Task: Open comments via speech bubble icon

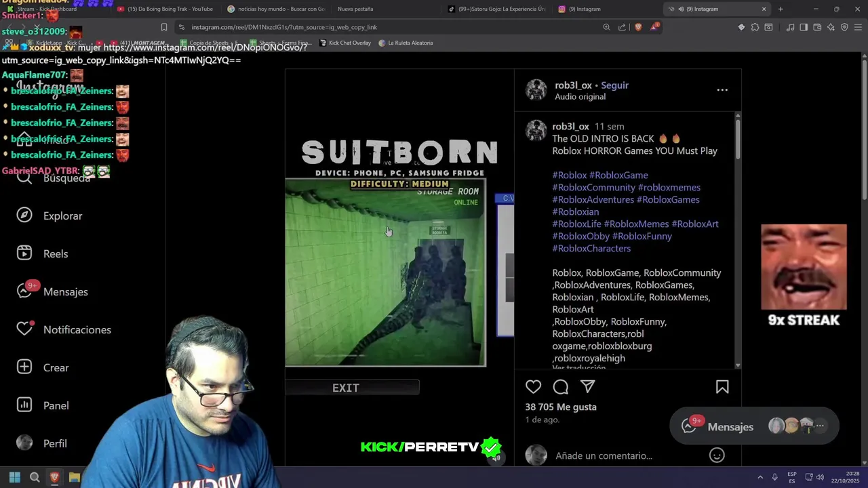Action: click(x=561, y=386)
